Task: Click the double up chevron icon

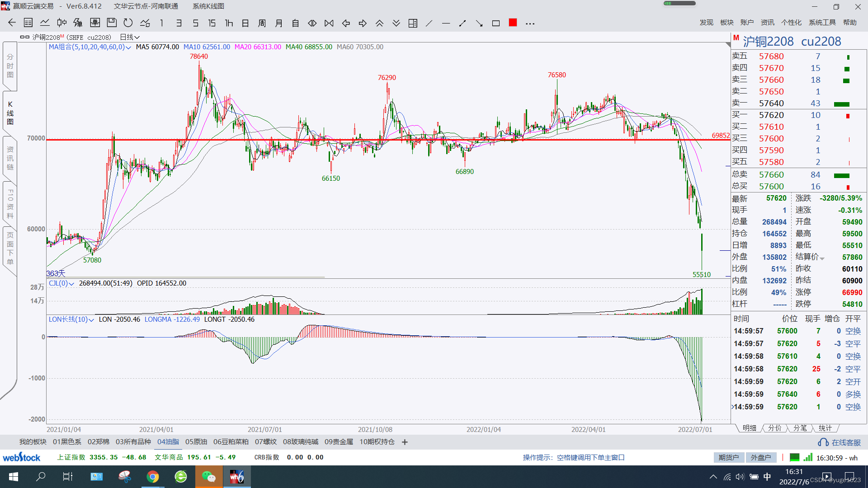Action: coord(379,23)
